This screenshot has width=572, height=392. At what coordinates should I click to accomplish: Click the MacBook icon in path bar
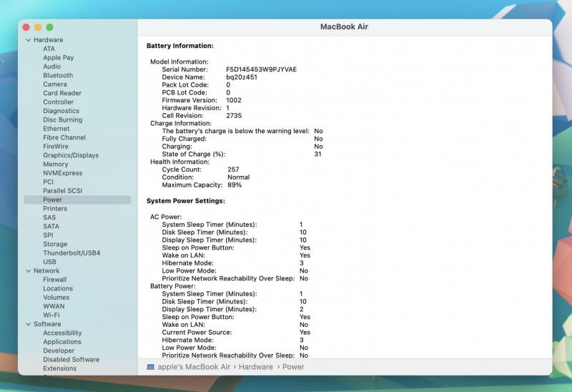151,367
